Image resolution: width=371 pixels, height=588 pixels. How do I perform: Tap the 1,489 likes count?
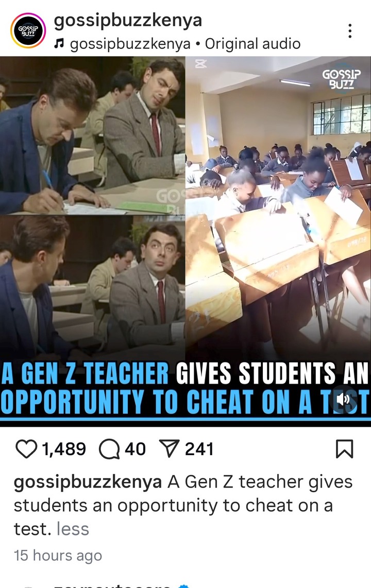click(64, 449)
